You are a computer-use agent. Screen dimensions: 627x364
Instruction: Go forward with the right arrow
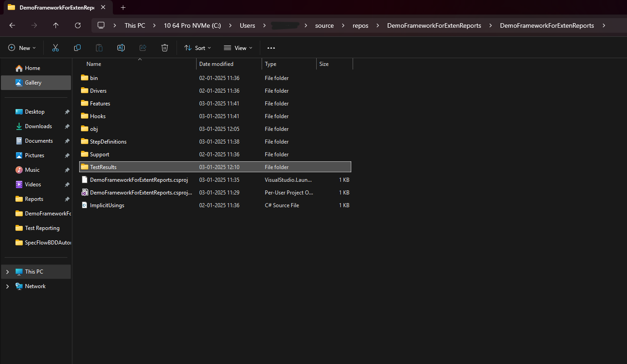click(34, 25)
